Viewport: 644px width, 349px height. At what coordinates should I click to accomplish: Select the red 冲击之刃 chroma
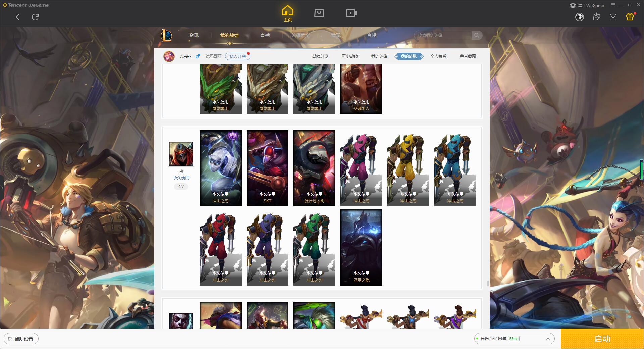(x=220, y=247)
